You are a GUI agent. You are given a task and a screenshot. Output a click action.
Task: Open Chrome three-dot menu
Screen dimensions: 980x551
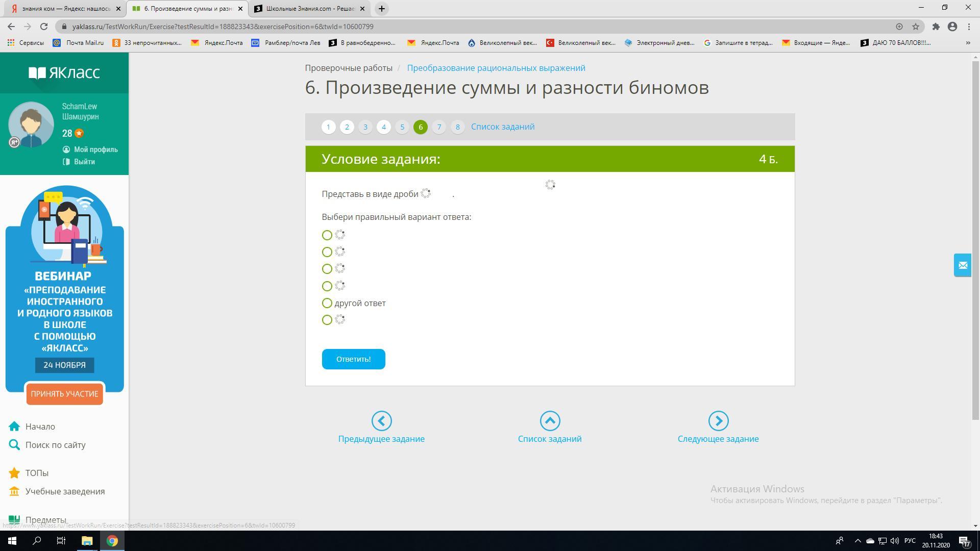[x=969, y=27]
